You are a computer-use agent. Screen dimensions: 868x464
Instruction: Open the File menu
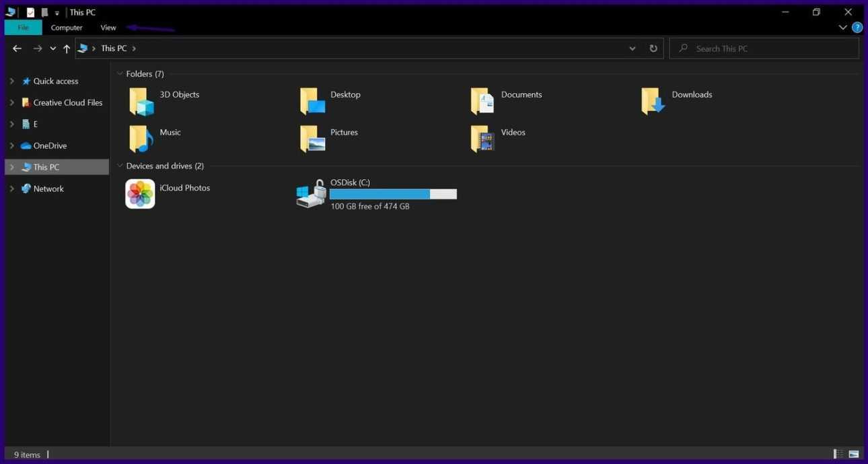23,28
